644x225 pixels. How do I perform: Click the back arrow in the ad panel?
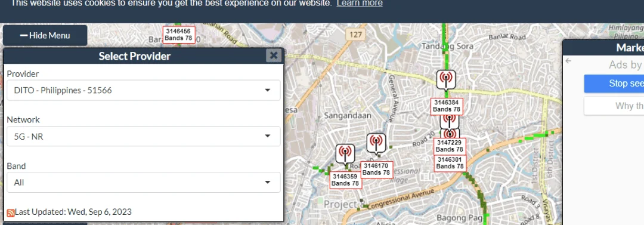click(x=568, y=61)
